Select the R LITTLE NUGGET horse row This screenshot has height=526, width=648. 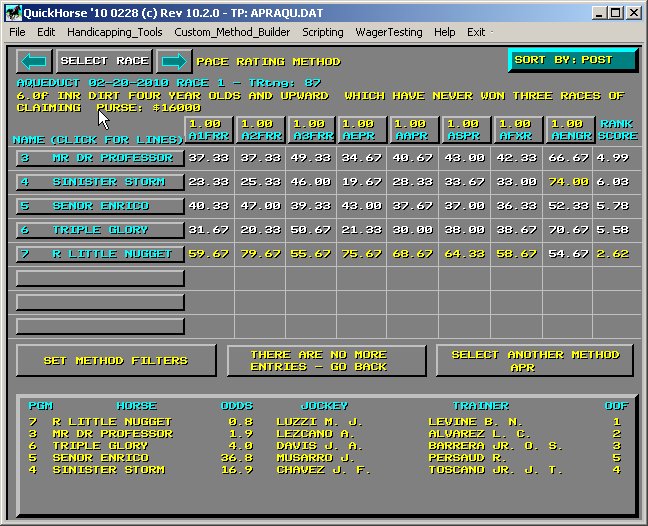coord(100,254)
